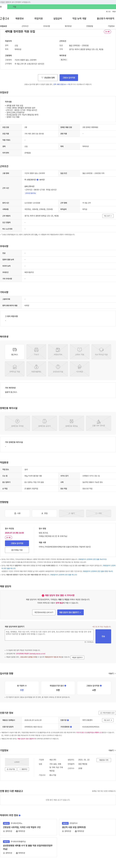Open the 취업지원 main menu
Viewport: 116px width, 868px height.
click(39, 19)
